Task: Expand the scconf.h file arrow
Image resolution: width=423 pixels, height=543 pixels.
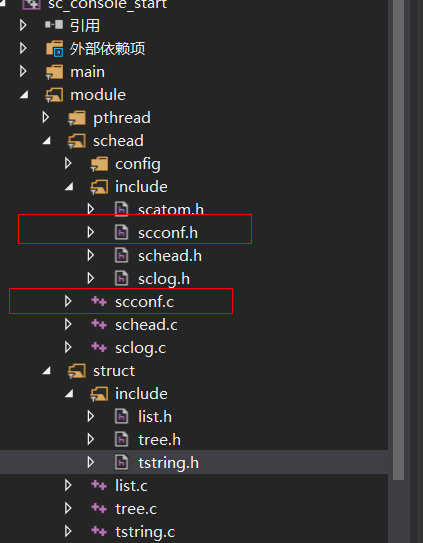Action: (91, 232)
